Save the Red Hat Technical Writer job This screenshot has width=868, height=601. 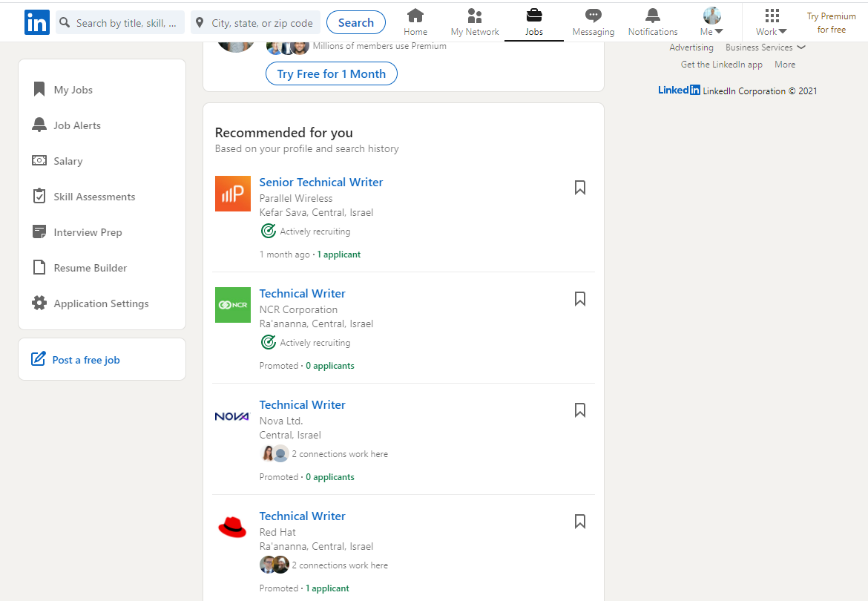tap(579, 522)
